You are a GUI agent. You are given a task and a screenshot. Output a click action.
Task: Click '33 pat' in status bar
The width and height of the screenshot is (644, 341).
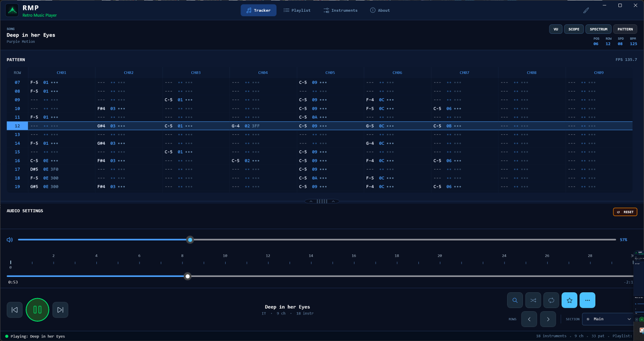coord(597,336)
